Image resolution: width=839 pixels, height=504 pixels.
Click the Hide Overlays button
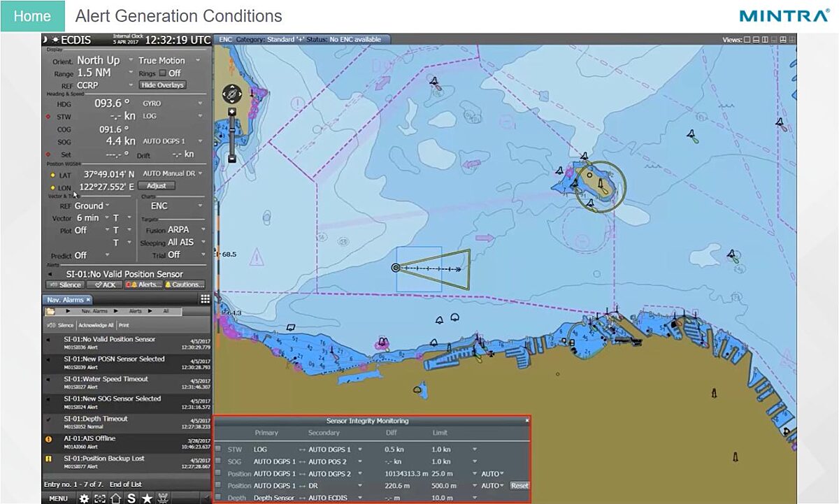[x=162, y=85]
